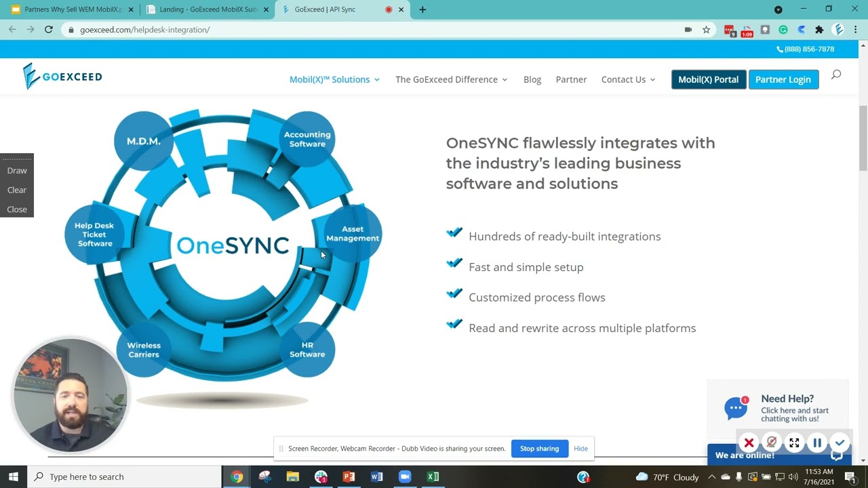868x488 pixels.
Task: Open the Chrome profile avatar
Action: coord(838,29)
